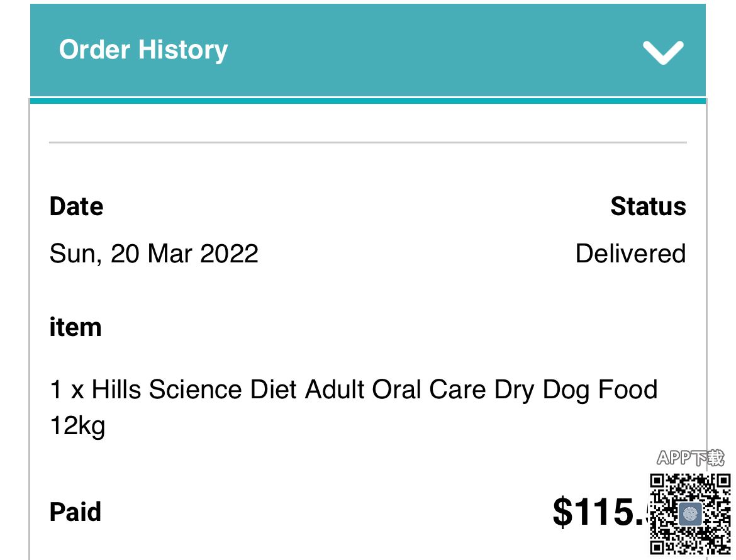Select the Sun, 20 Mar 2022 date
Screen dimensions: 736x560
[x=154, y=254]
